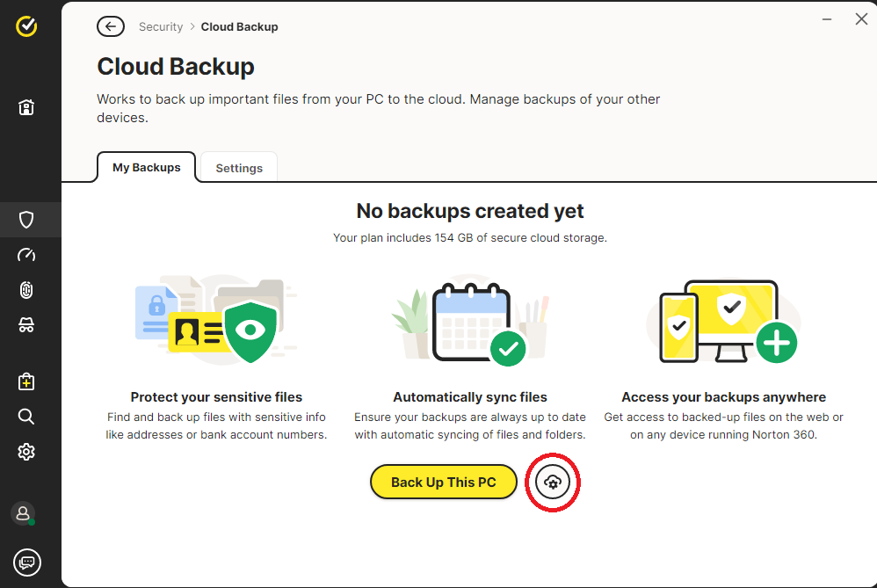This screenshot has height=588, width=877.
Task: Select the My Backups tab
Action: 146,167
